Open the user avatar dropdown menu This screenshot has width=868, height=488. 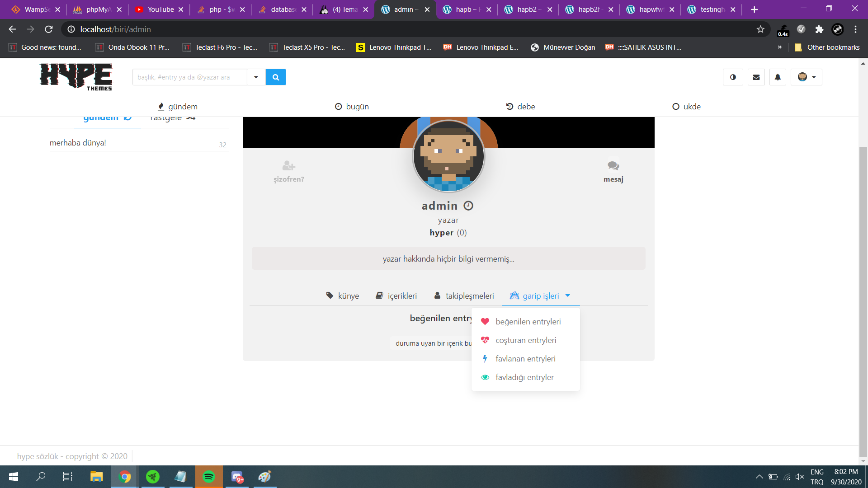click(807, 77)
